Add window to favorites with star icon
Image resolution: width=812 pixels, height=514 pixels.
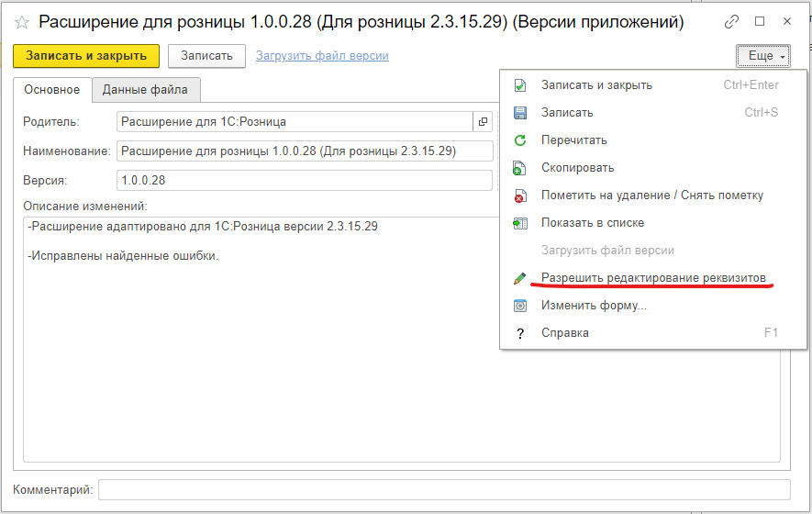22,22
